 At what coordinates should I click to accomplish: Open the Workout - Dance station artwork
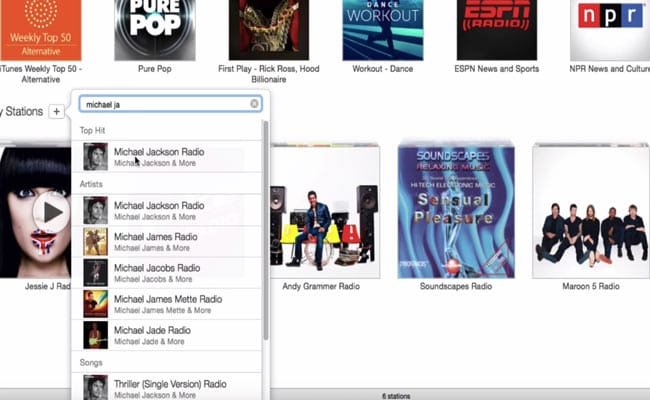383,30
